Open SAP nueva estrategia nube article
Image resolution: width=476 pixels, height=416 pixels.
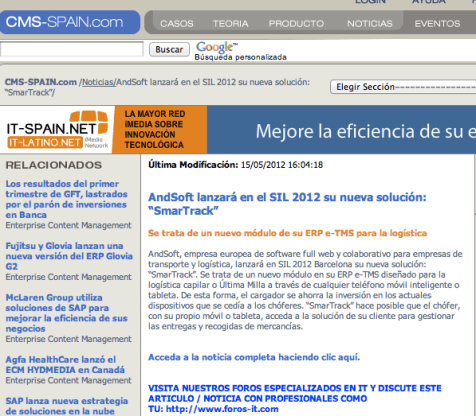[67, 406]
